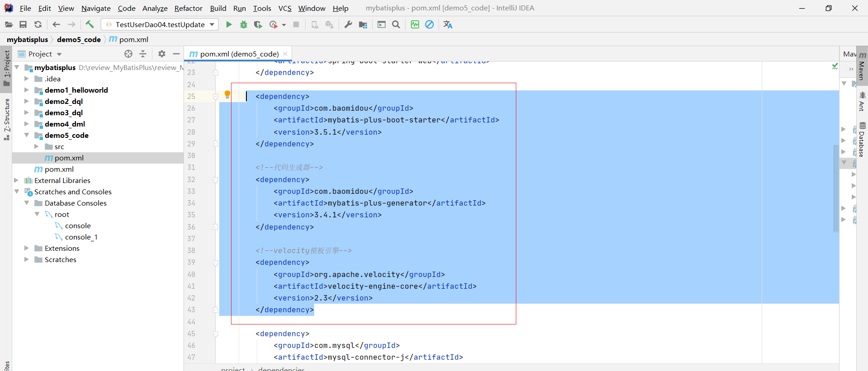Collapse all in Project panel
868x371 pixels.
pos(143,54)
